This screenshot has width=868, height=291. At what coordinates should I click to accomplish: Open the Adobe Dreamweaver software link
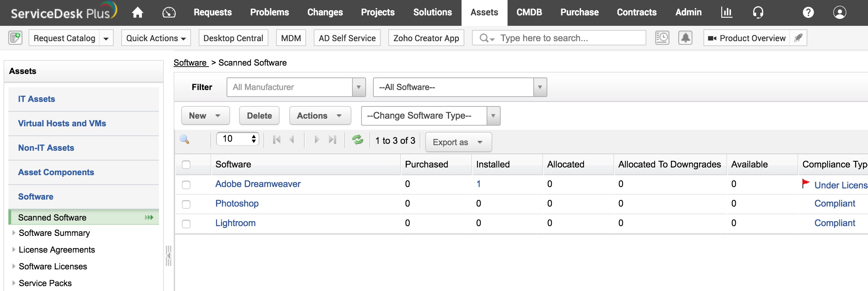(x=258, y=184)
